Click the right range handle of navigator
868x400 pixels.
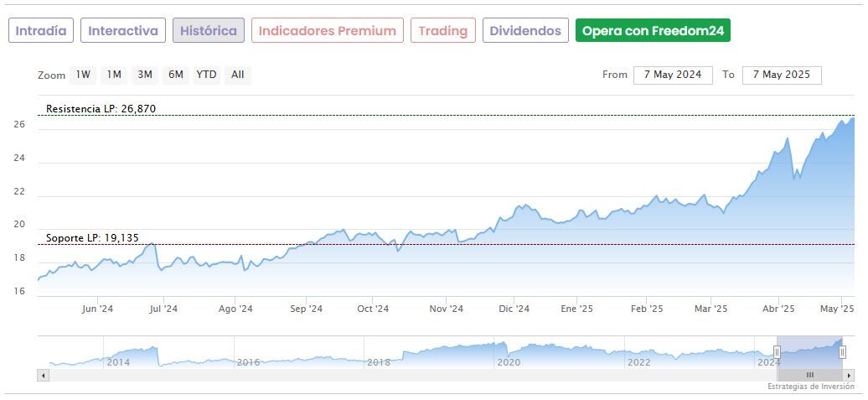pos(842,352)
